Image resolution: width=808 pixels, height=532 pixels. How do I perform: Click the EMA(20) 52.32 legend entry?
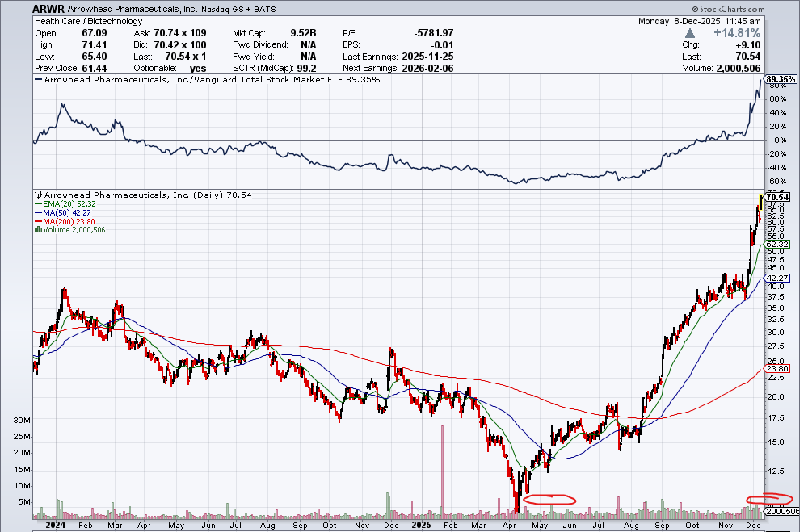coord(65,204)
